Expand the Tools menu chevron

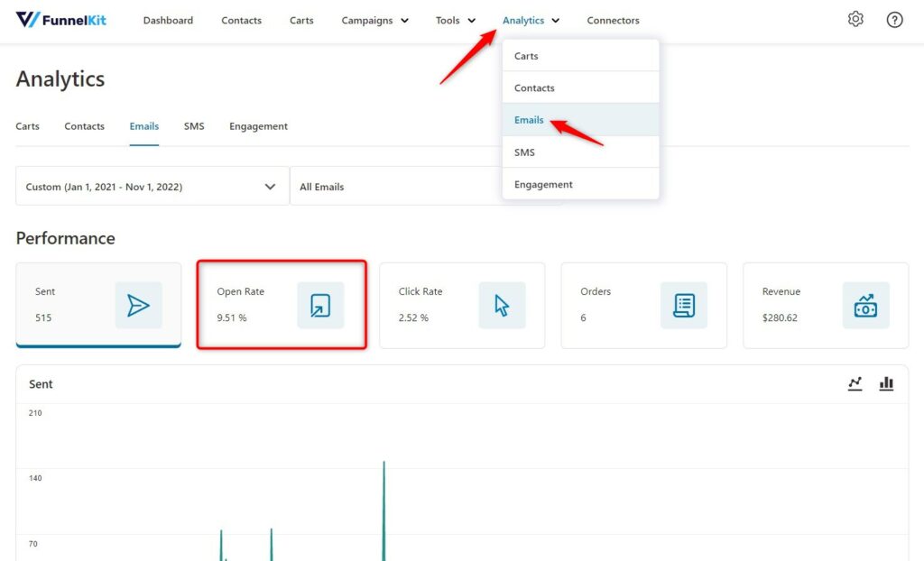tap(471, 21)
